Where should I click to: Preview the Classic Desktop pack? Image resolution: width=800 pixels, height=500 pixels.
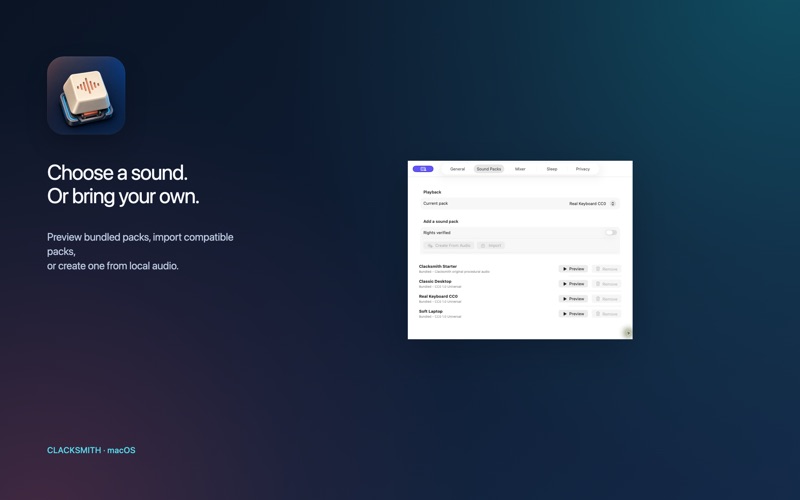(x=573, y=284)
